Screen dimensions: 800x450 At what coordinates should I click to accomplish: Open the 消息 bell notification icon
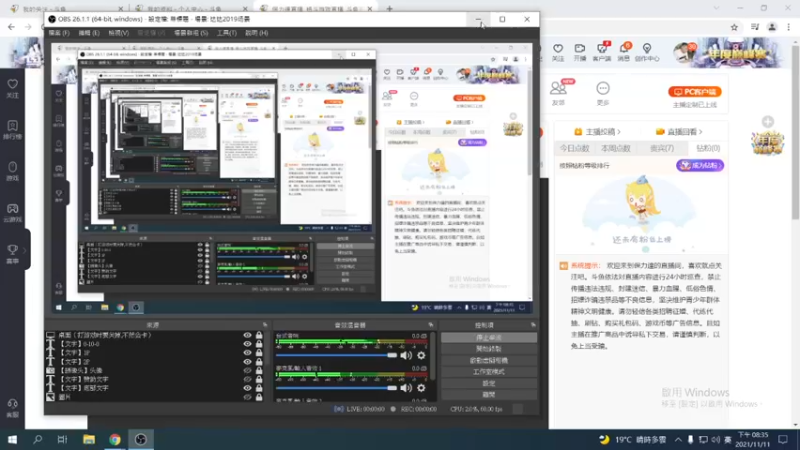[624, 48]
